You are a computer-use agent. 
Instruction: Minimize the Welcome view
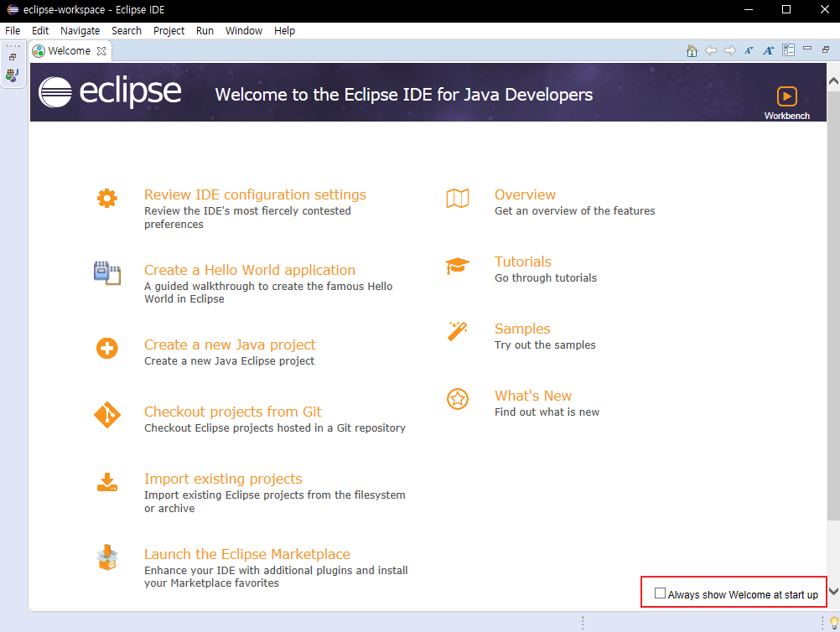tap(807, 49)
